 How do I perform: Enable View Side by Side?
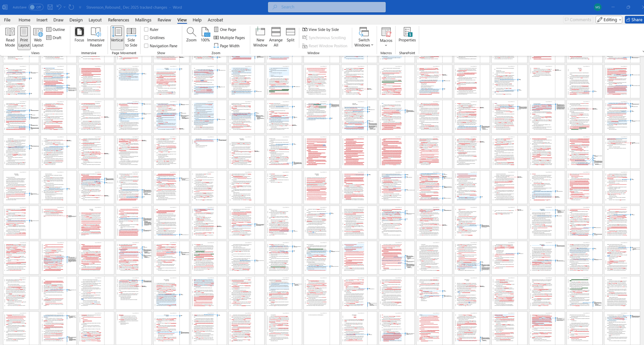pos(321,30)
